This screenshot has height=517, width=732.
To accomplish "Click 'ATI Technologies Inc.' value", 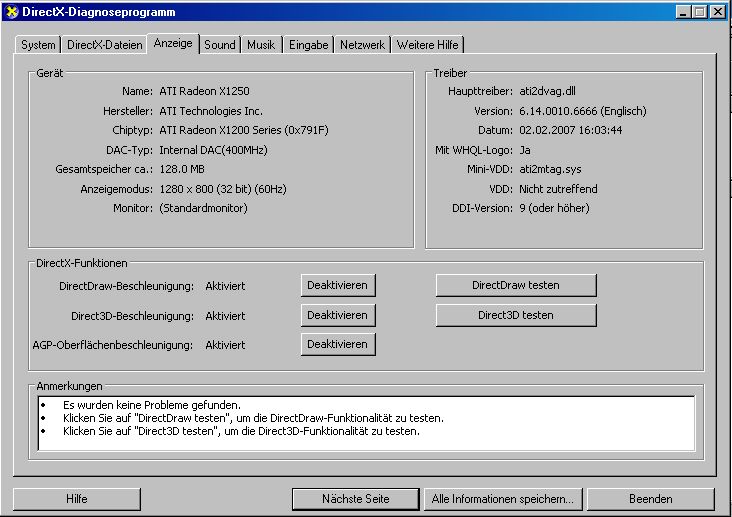I will coord(211,111).
